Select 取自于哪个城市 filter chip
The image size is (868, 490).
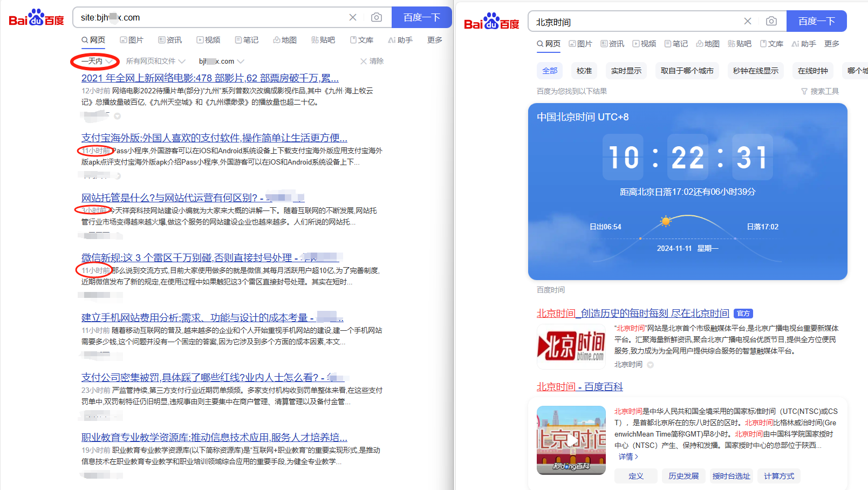point(687,71)
